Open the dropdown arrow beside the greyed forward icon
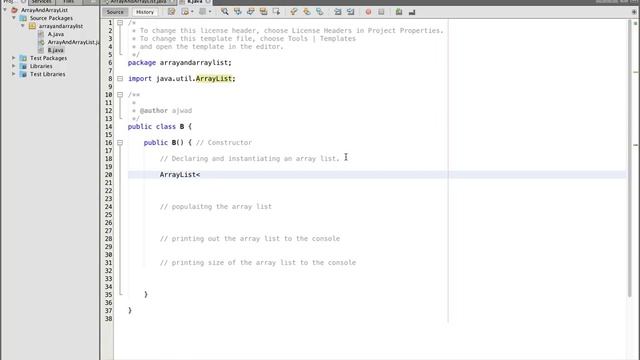Viewport: 640px width, 360px height. [x=210, y=12]
